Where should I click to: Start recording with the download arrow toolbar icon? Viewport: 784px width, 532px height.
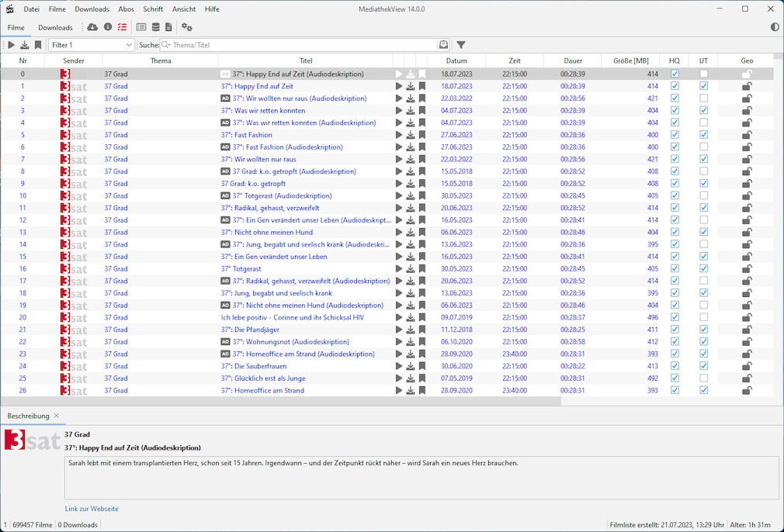point(24,44)
